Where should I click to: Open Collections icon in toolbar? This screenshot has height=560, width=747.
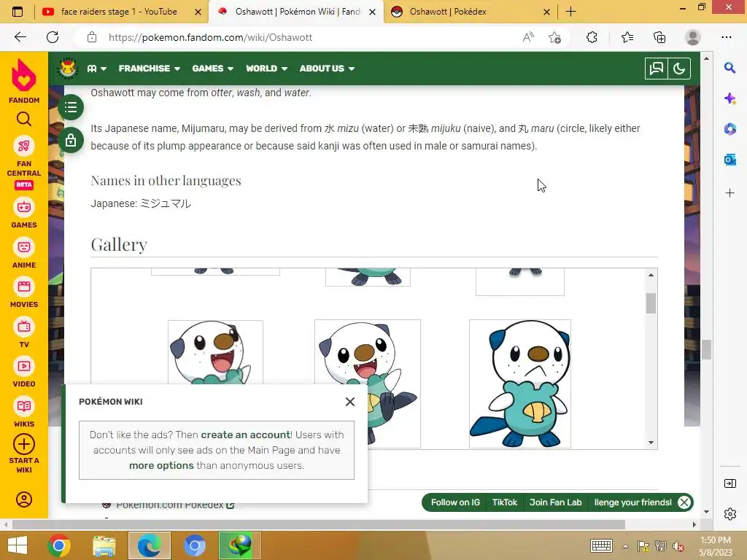(x=659, y=37)
